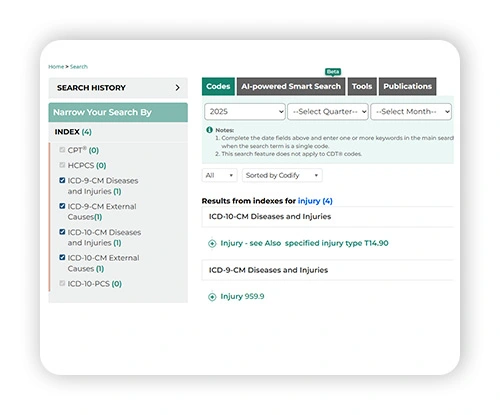This screenshot has height=415, width=500.
Task: Open the Select Month dropdown
Action: pos(411,111)
